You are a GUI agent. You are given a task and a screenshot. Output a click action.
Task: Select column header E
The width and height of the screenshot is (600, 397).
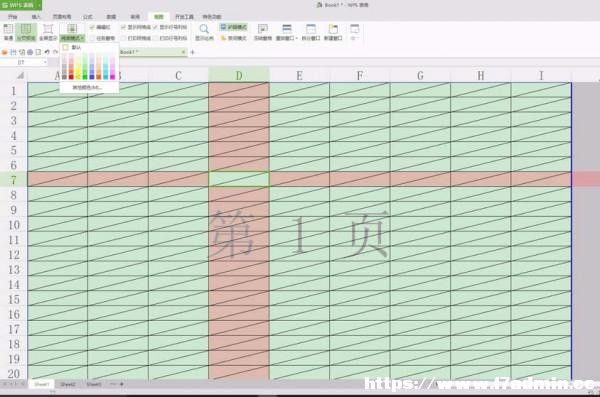[299, 76]
